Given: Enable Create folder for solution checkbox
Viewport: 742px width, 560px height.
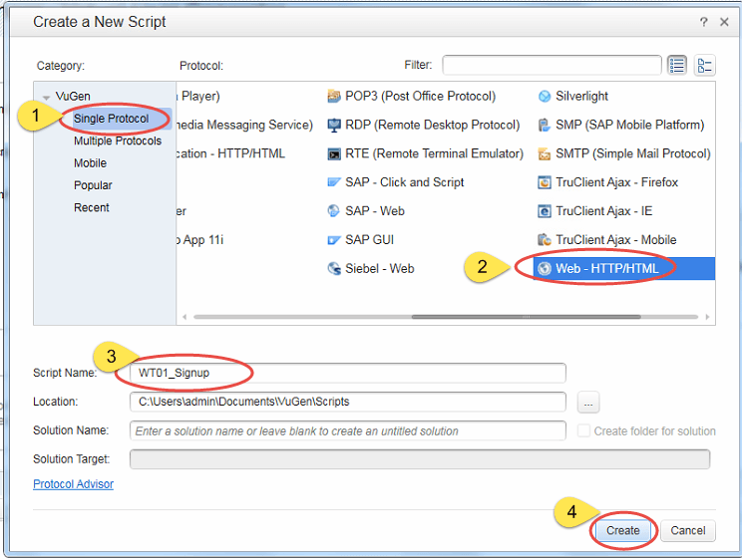Looking at the screenshot, I should pyautogui.click(x=584, y=431).
